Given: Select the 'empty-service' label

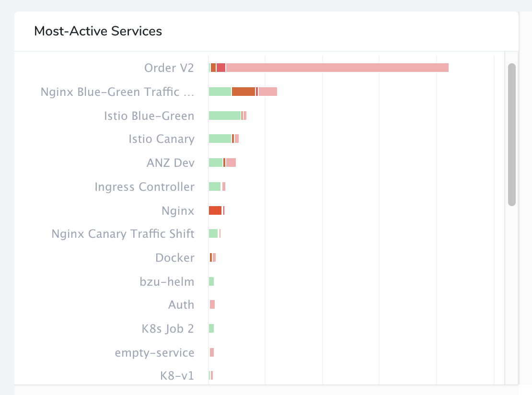Looking at the screenshot, I should (154, 353).
